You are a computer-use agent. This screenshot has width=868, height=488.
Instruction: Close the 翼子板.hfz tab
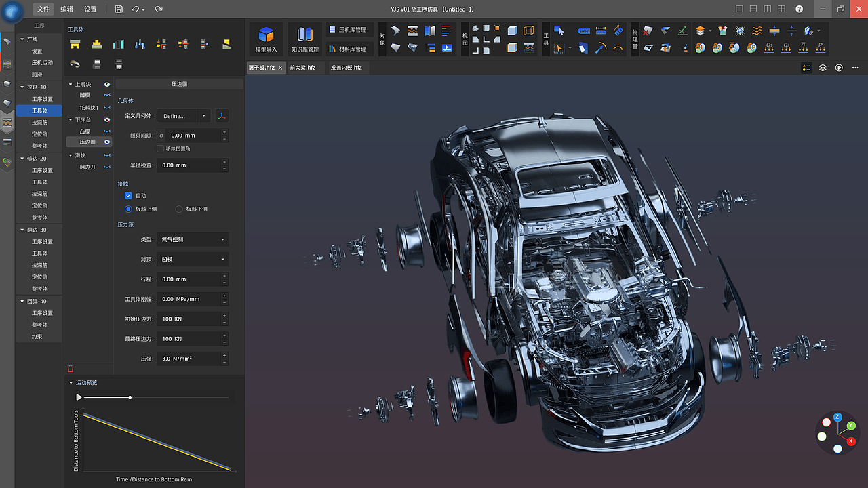coord(280,68)
